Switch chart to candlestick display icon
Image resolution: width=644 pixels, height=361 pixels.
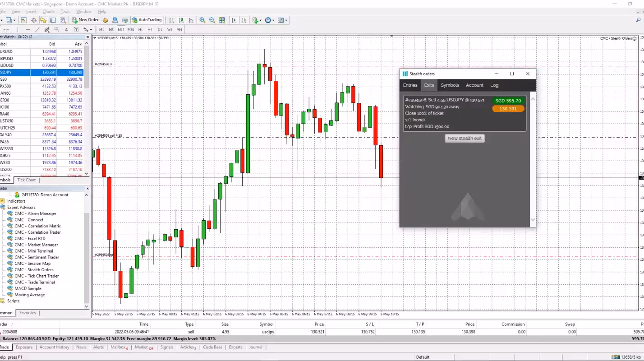pos(181,20)
